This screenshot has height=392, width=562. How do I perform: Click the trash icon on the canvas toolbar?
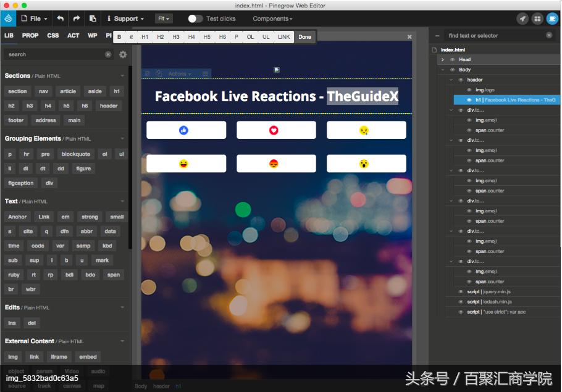(147, 73)
